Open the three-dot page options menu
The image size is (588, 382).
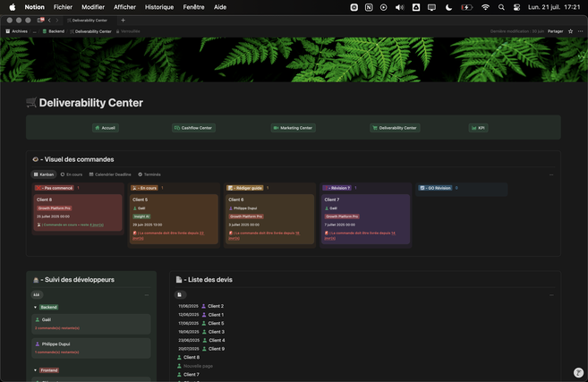(x=580, y=31)
